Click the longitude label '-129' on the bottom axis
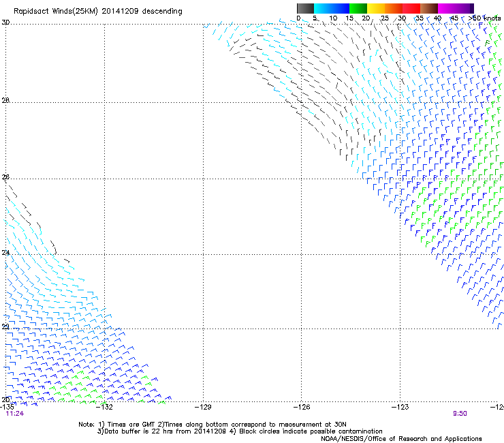 pos(203,407)
